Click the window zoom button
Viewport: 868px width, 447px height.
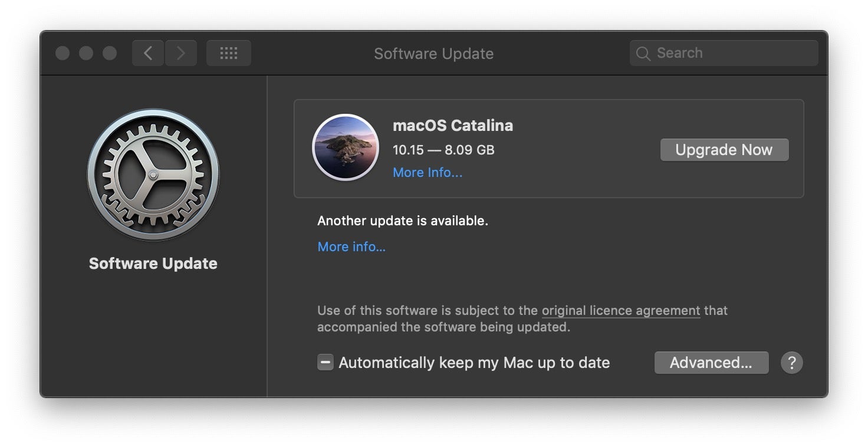click(110, 54)
